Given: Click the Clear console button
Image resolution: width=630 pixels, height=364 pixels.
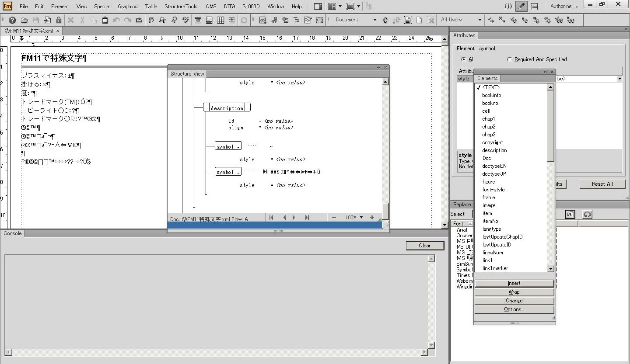Looking at the screenshot, I should click(x=424, y=246).
